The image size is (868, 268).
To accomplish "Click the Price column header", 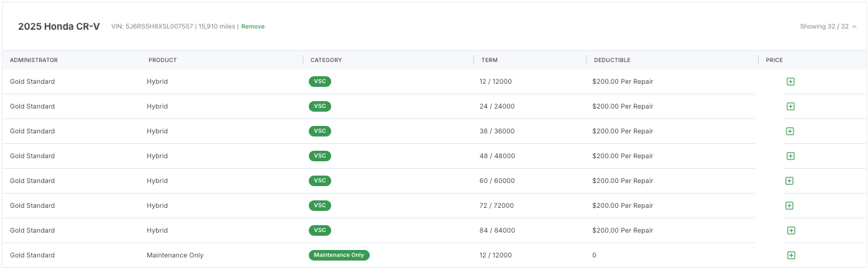I will click(774, 60).
